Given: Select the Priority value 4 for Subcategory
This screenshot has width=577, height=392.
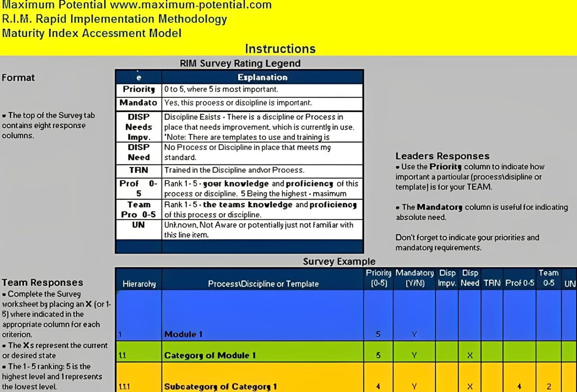Looking at the screenshot, I should pyautogui.click(x=379, y=387).
